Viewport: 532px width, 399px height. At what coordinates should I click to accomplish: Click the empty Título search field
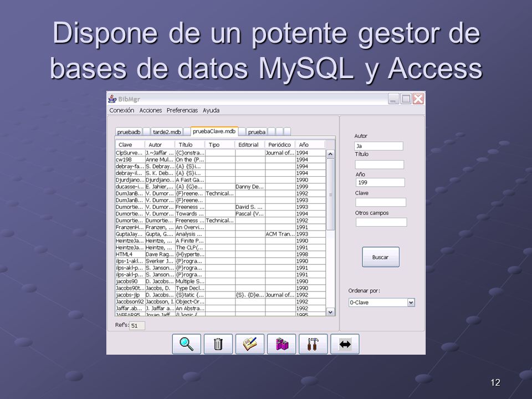point(379,165)
